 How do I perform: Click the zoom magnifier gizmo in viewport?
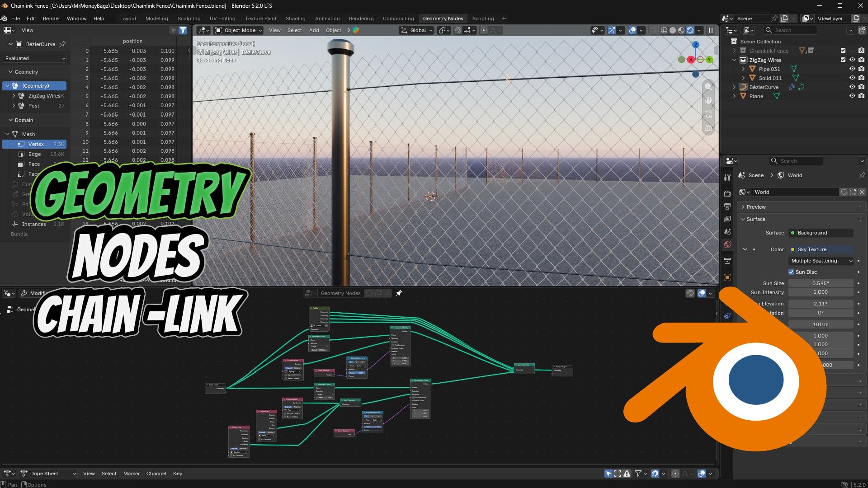click(708, 86)
